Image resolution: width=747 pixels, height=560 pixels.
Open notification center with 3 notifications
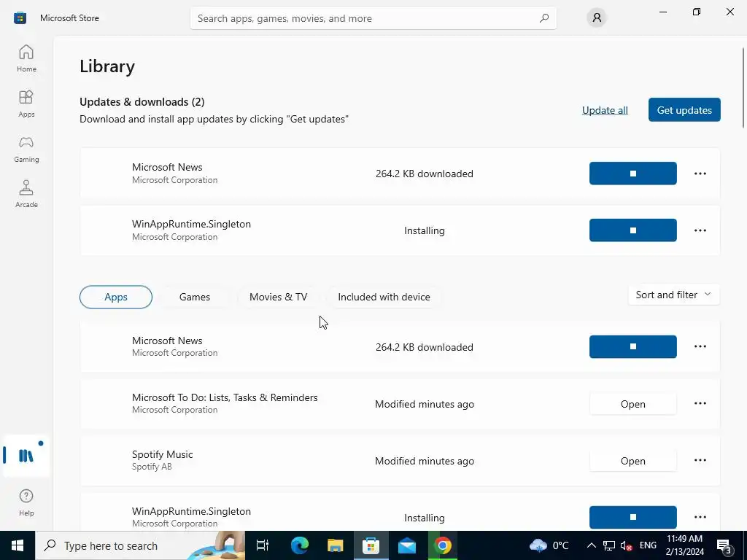pyautogui.click(x=724, y=545)
